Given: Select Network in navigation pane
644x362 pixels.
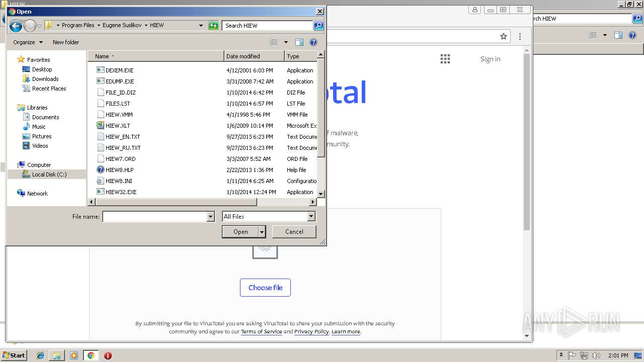Looking at the screenshot, I should coord(37,194).
